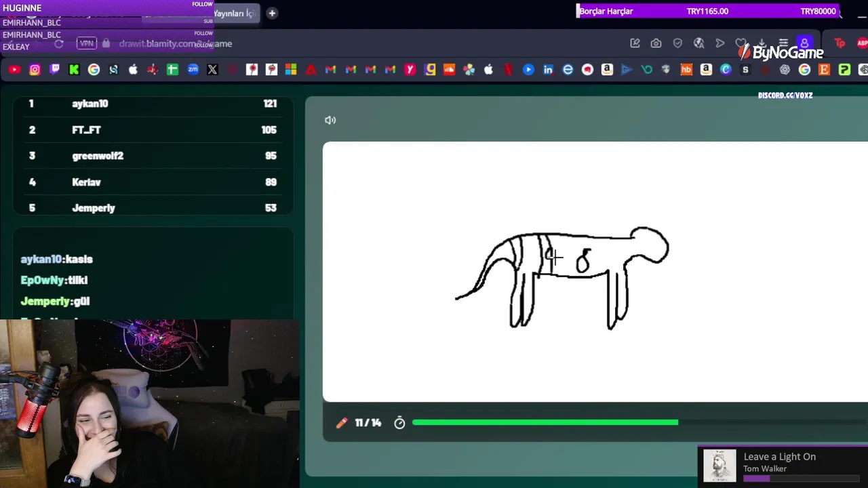Image resolution: width=868 pixels, height=488 pixels.
Task: Open the red Tp extension icon
Action: point(840,43)
